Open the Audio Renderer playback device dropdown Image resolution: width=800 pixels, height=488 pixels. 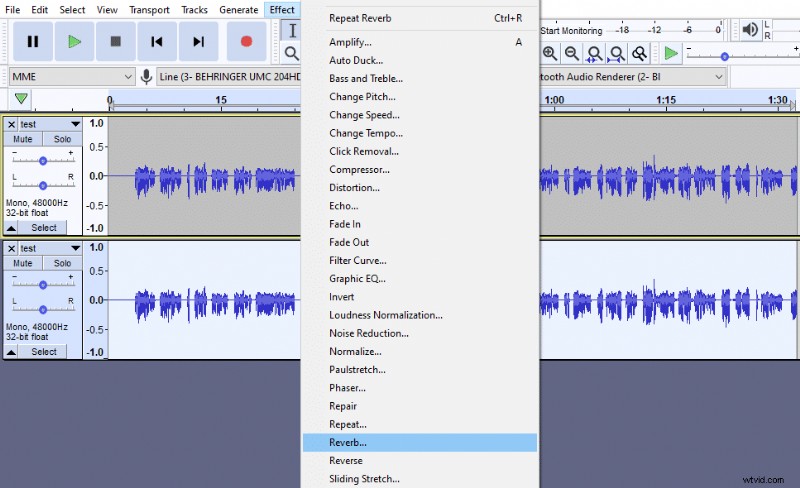633,77
